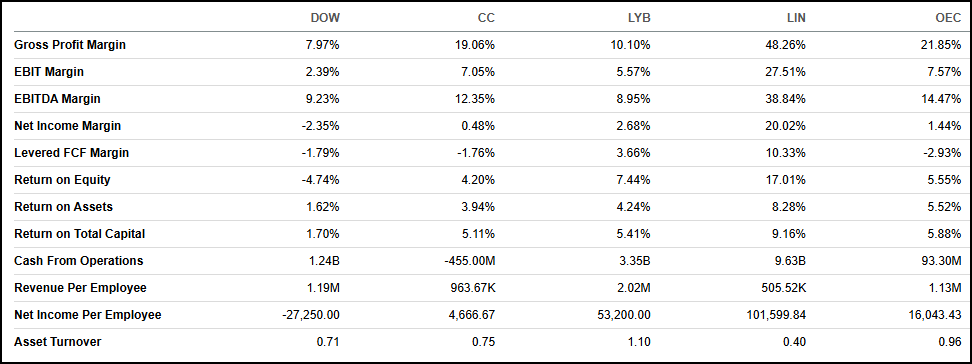
Task: Click the Cash From Operations label
Action: pyautogui.click(x=79, y=261)
